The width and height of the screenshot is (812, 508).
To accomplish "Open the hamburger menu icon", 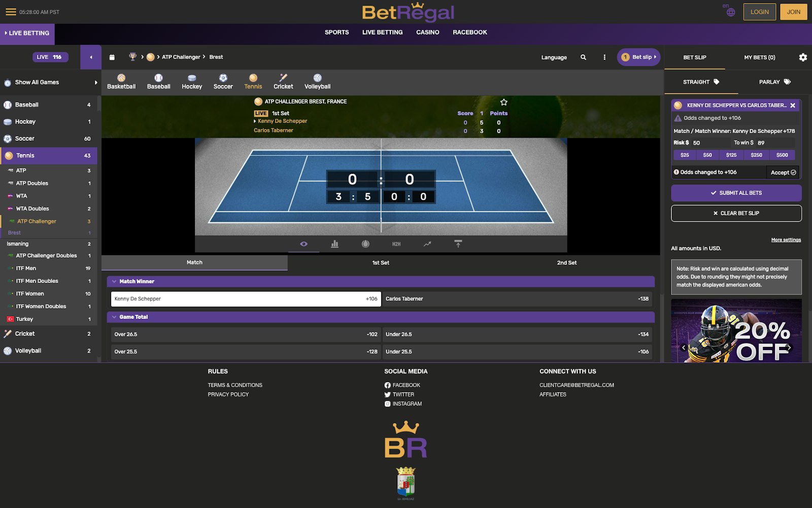I will 11,12.
